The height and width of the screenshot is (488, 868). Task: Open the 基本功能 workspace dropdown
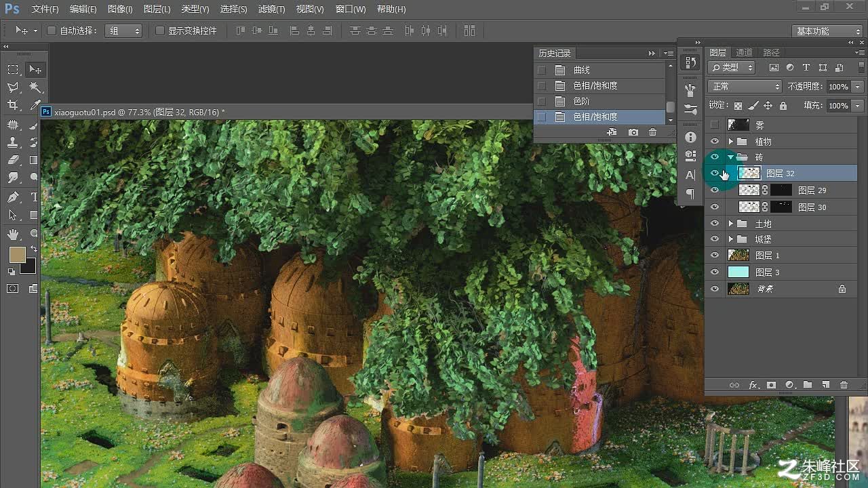(827, 31)
